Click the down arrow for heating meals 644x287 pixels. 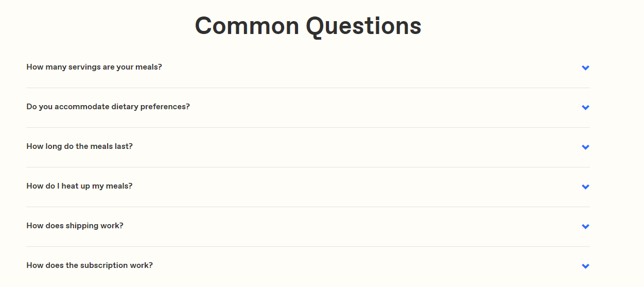tap(585, 187)
